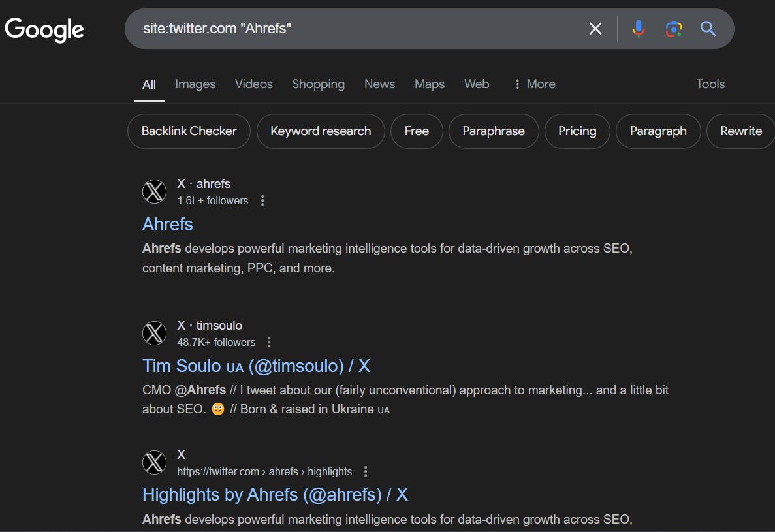Click the Google logo

click(44, 29)
